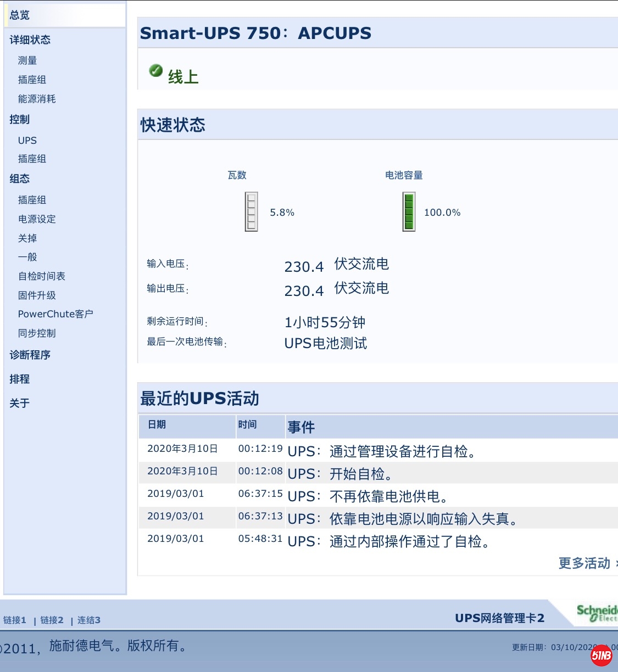618x672 pixels.
Task: Open 测量 under detailed status
Action: (x=27, y=60)
